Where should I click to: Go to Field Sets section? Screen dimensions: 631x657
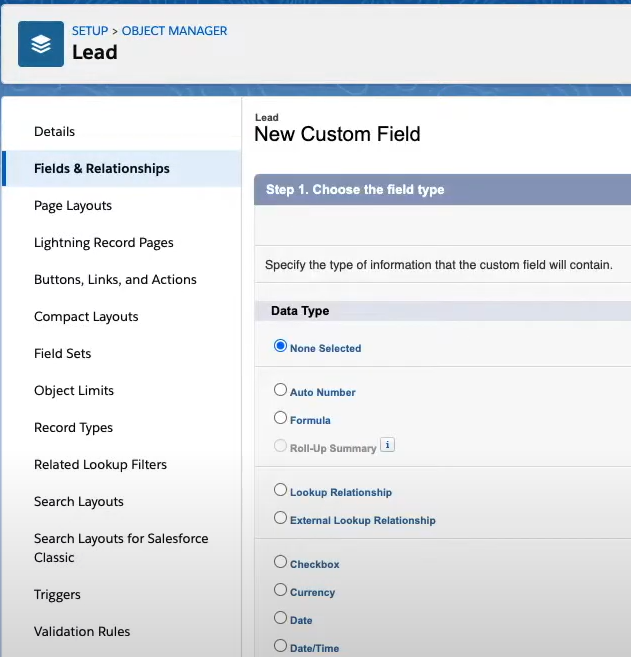(62, 354)
